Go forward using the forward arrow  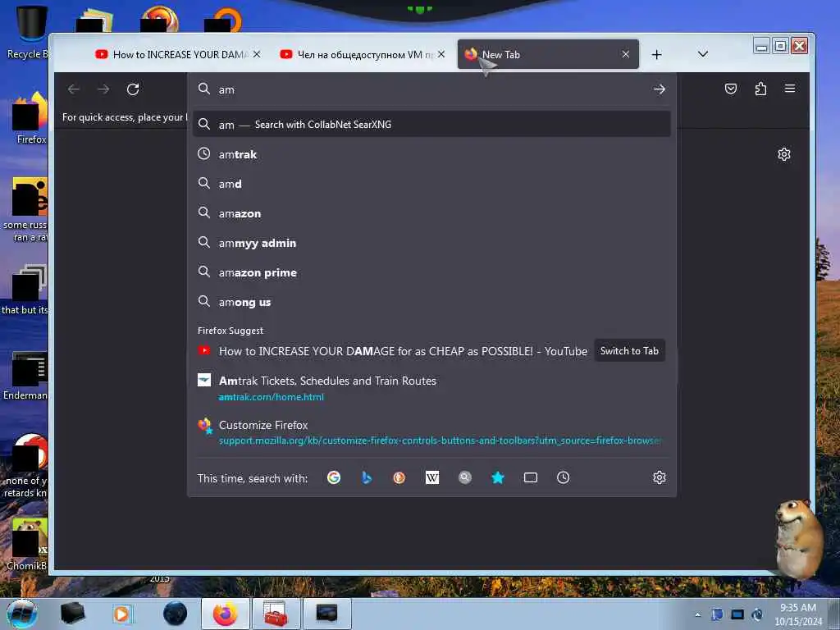(103, 89)
